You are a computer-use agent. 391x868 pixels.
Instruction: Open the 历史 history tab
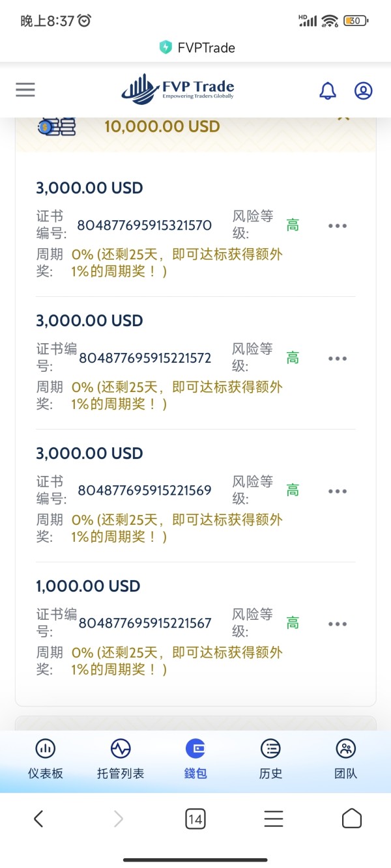tap(270, 759)
